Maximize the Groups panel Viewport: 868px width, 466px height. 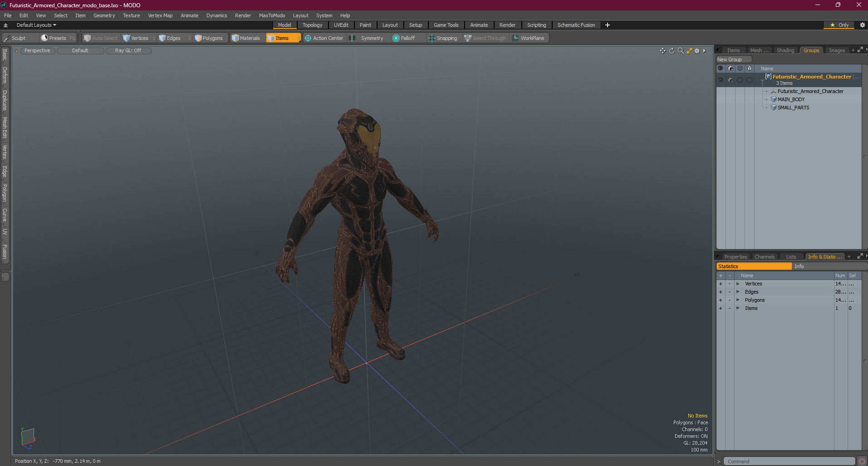(860, 50)
